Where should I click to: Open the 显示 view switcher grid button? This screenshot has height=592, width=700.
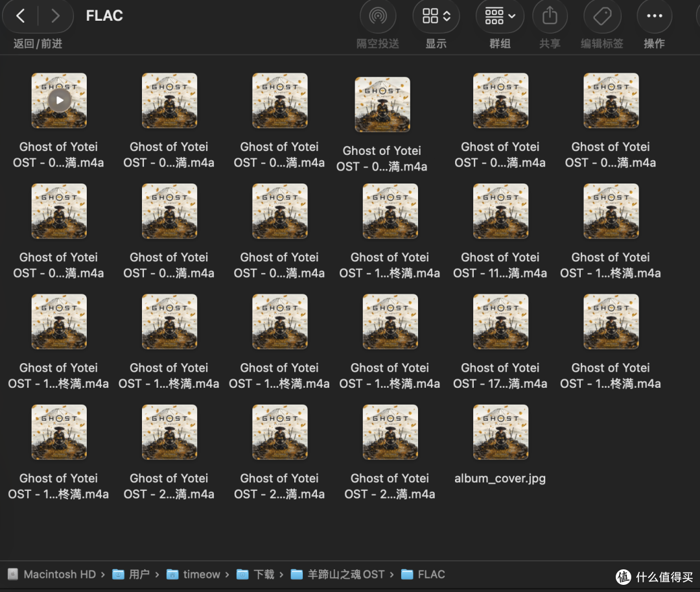coord(436,16)
